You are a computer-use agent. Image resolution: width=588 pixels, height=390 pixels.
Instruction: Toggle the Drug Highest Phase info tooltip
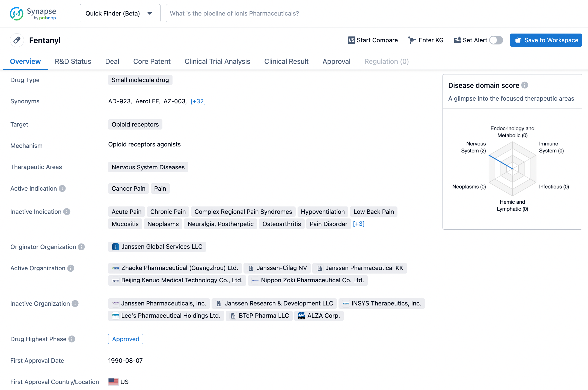click(x=73, y=339)
